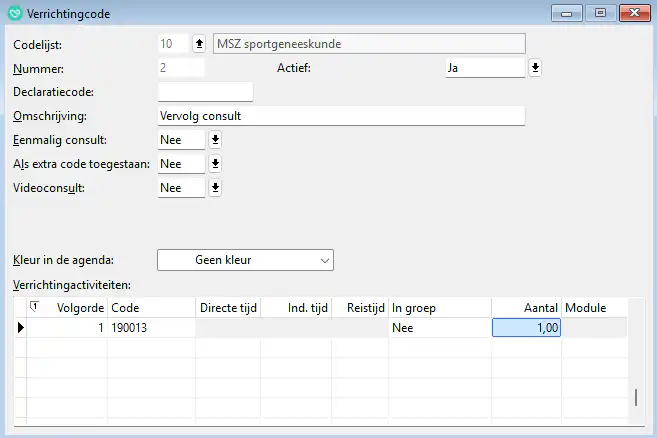Click the Verrichtingcode app heart icon
This screenshot has height=438, width=657.
click(14, 13)
